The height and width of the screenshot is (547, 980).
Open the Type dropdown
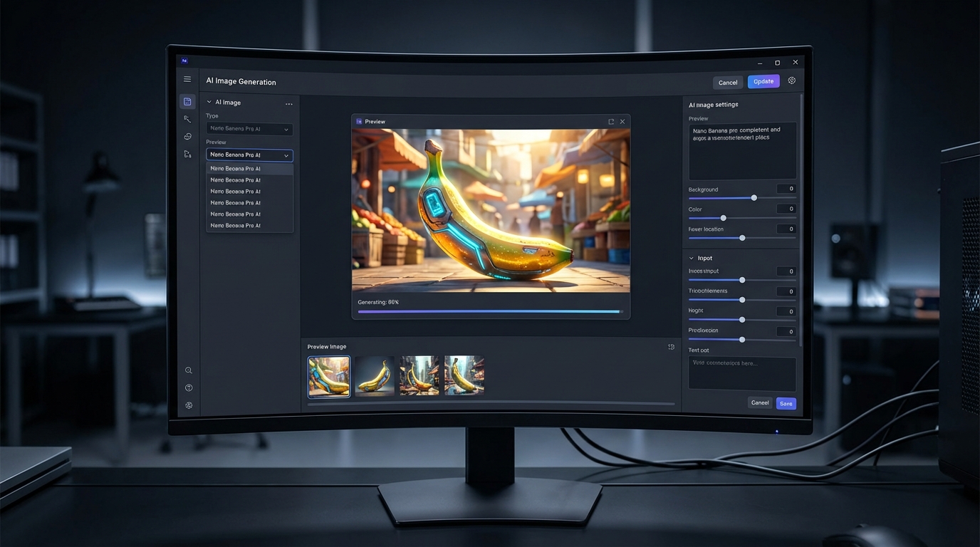(249, 129)
